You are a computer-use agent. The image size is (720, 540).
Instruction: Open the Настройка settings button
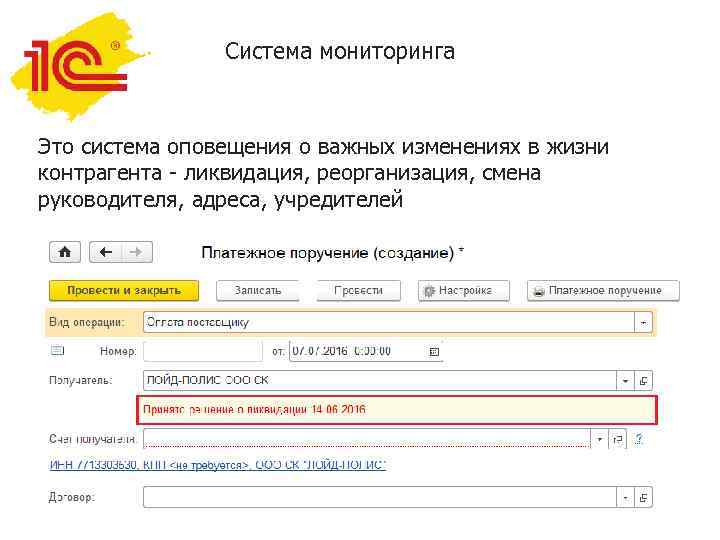464,291
